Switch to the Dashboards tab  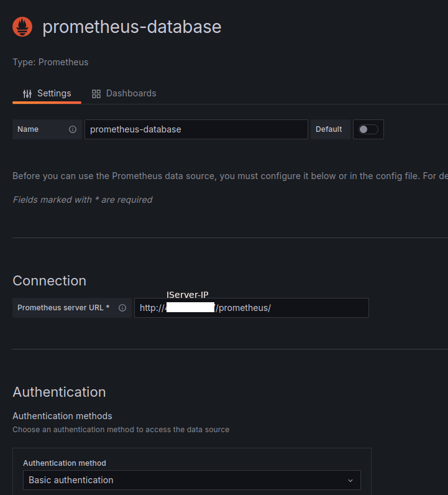(x=124, y=93)
